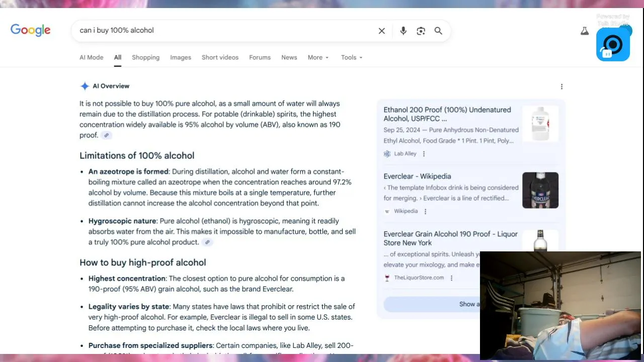
Task: Click bold text 'Highest concentration'
Action: pos(127,279)
